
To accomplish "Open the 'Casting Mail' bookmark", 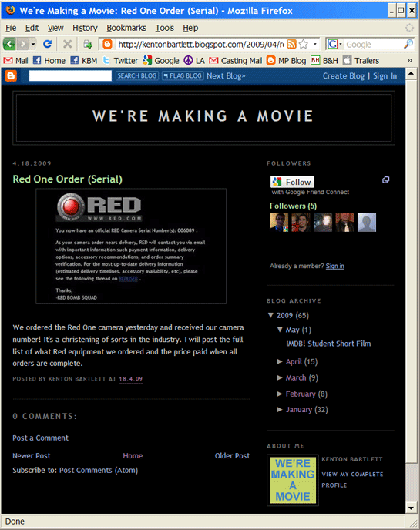I will (235, 61).
